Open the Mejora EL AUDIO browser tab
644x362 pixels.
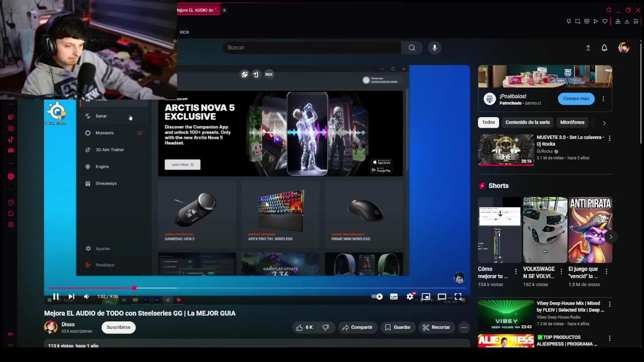[x=198, y=10]
